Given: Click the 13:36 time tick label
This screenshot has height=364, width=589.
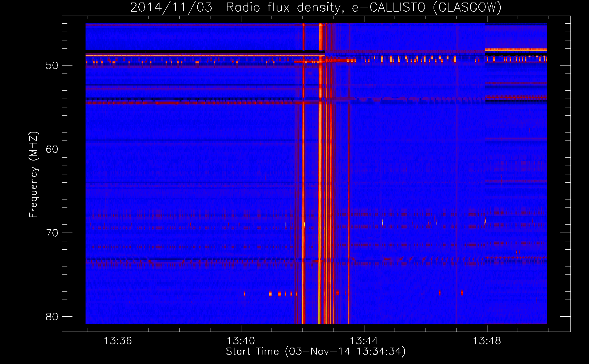Looking at the screenshot, I should point(118,341).
